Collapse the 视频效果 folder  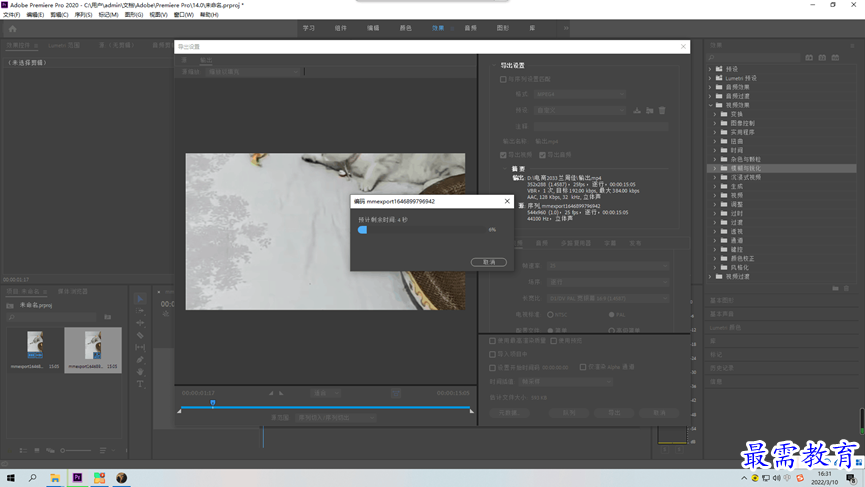tap(711, 105)
